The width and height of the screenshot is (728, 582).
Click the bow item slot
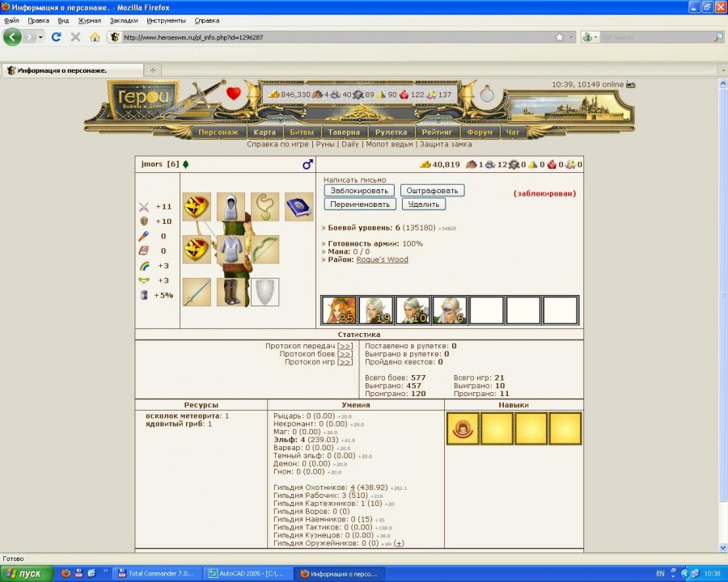265,249
